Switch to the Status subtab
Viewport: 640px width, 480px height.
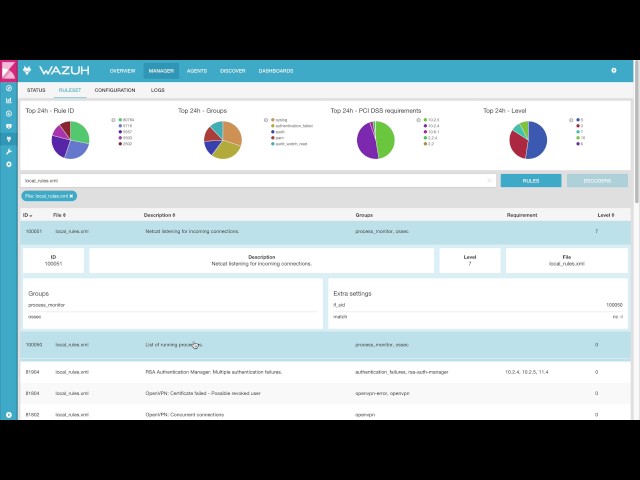pyautogui.click(x=36, y=90)
